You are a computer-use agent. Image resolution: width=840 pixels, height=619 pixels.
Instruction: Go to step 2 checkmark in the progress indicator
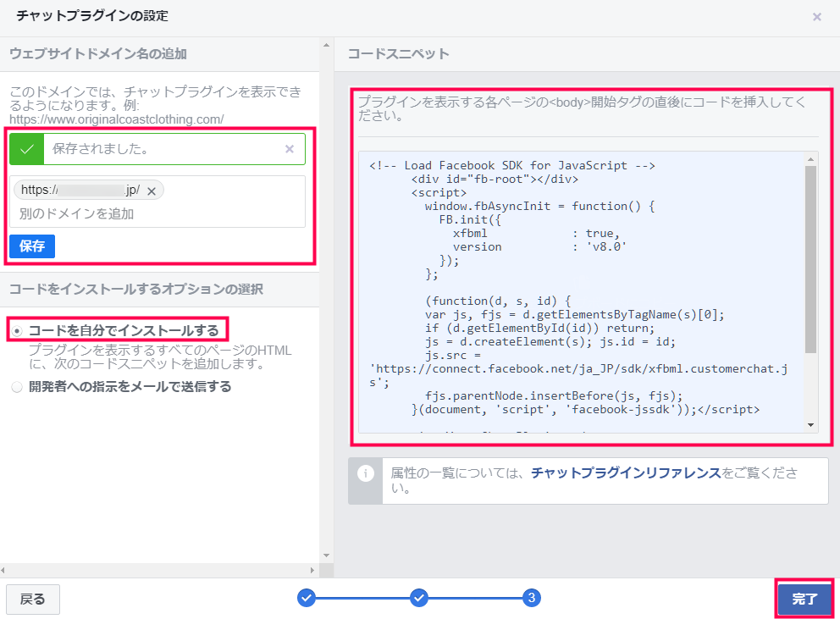tap(419, 598)
